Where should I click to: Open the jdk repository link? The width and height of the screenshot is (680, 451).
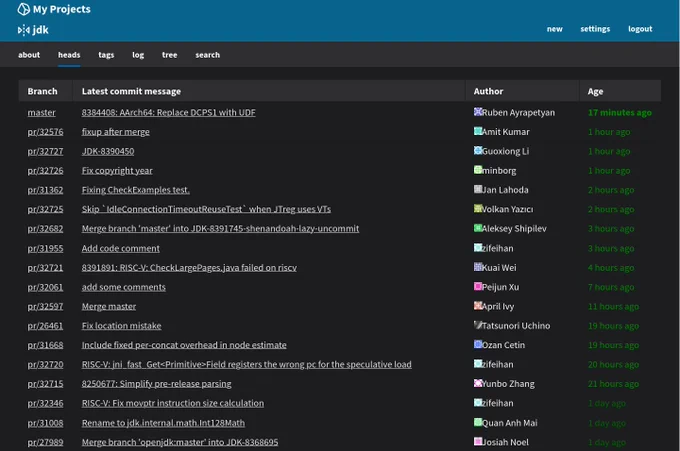point(40,30)
